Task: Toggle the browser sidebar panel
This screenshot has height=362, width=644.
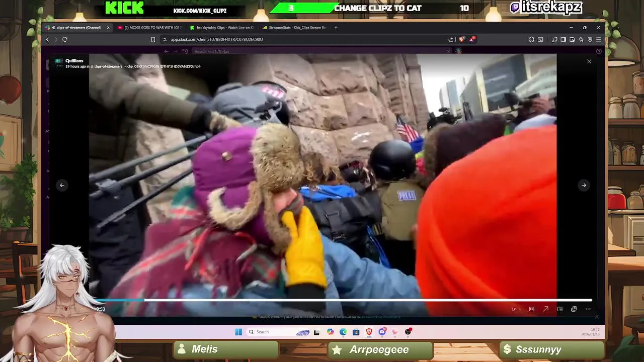Action: pyautogui.click(x=563, y=39)
